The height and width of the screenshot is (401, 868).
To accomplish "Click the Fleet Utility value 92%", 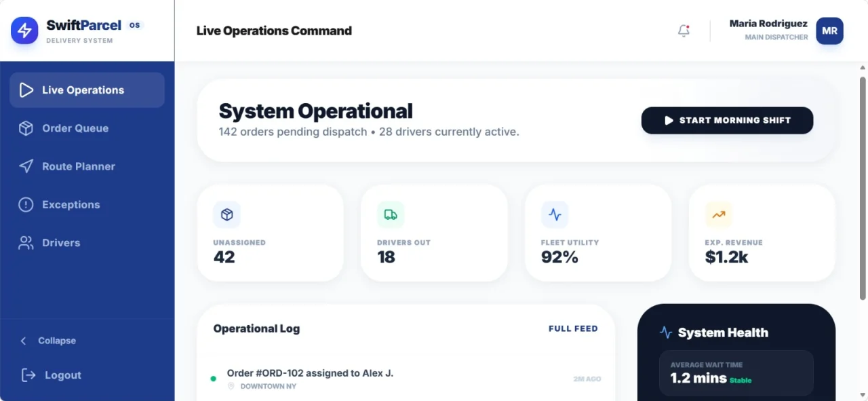I will click(x=559, y=257).
